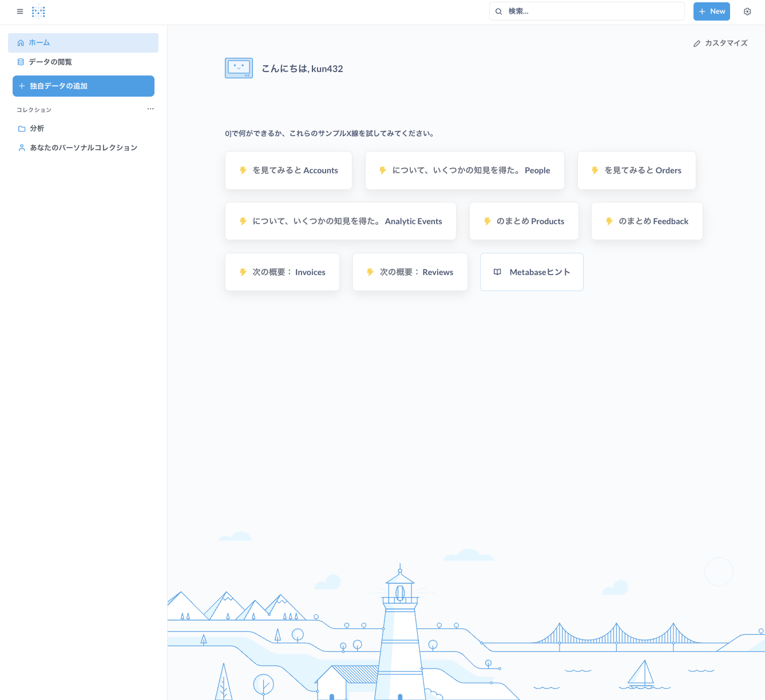765x700 pixels.
Task: Click the pencil icon beside カスタマイズ
Action: tap(697, 43)
